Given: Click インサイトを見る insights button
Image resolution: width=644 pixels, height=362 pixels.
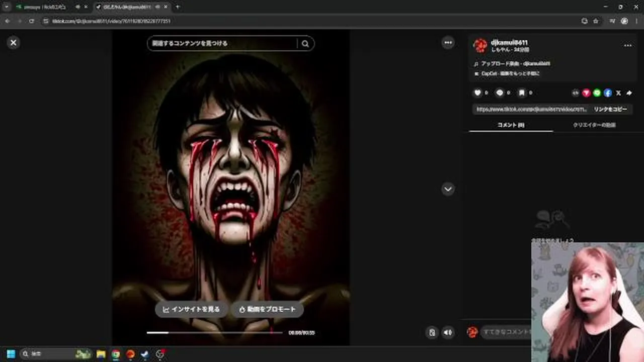Looking at the screenshot, I should coord(191,309).
